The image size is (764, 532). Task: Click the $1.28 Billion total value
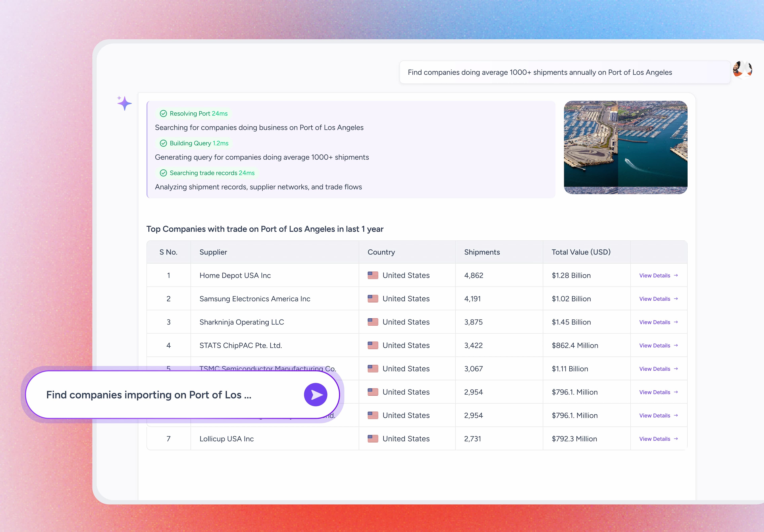pos(571,275)
